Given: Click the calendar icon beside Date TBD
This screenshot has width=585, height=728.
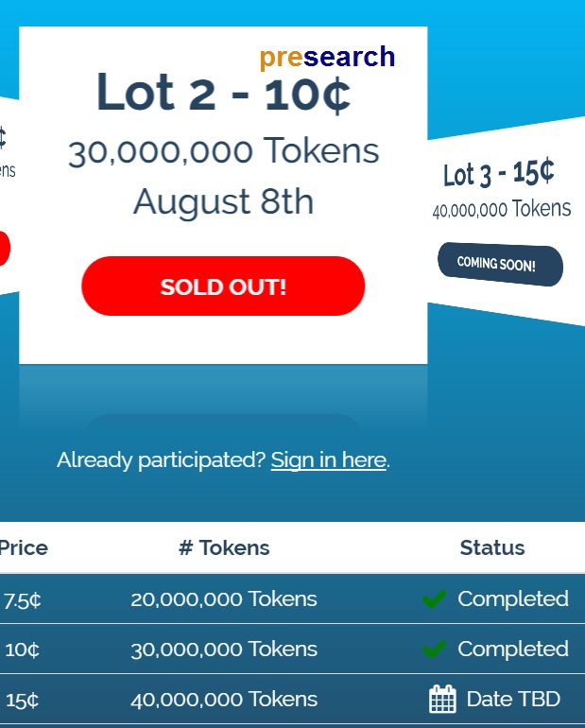Looking at the screenshot, I should pyautogui.click(x=442, y=700).
